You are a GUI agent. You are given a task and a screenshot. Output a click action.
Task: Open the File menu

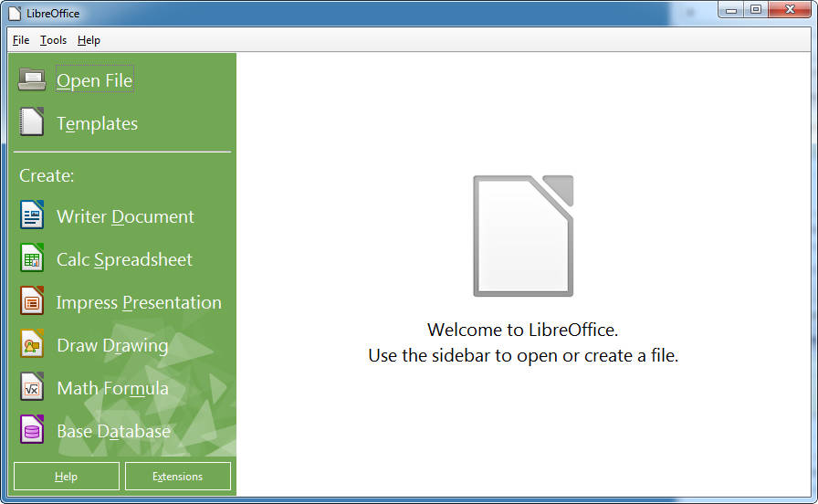pyautogui.click(x=21, y=40)
